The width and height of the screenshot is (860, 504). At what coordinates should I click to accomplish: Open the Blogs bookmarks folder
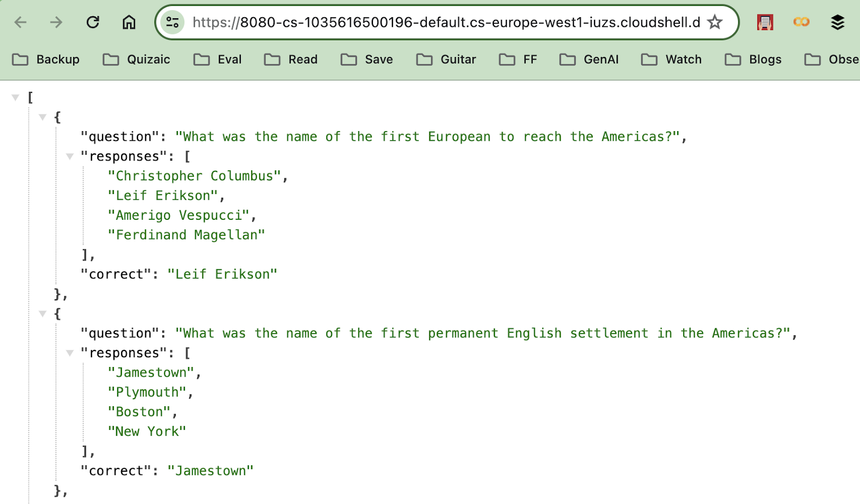pyautogui.click(x=754, y=59)
